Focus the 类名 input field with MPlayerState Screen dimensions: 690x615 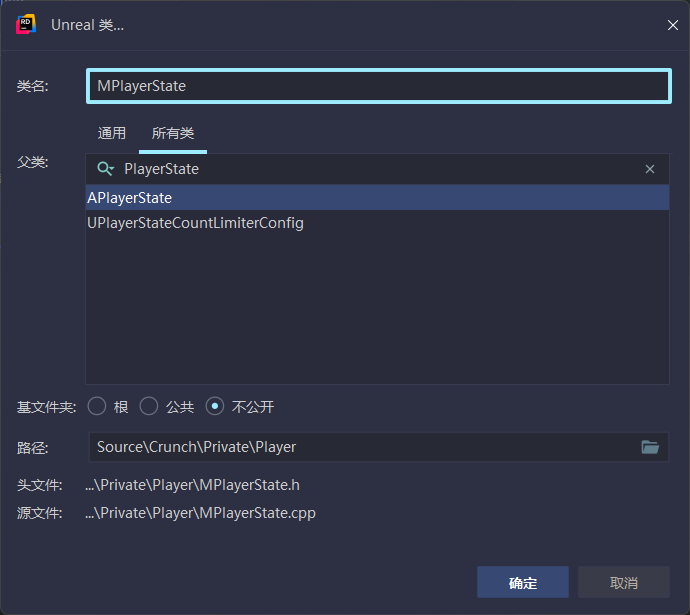point(379,86)
